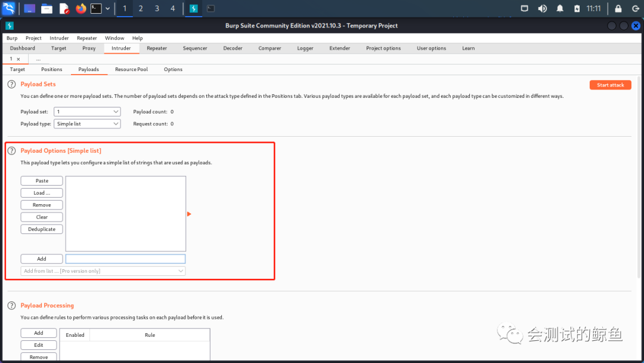Screen dimensions: 644x363
Task: Click the log out icon
Action: 636,8
